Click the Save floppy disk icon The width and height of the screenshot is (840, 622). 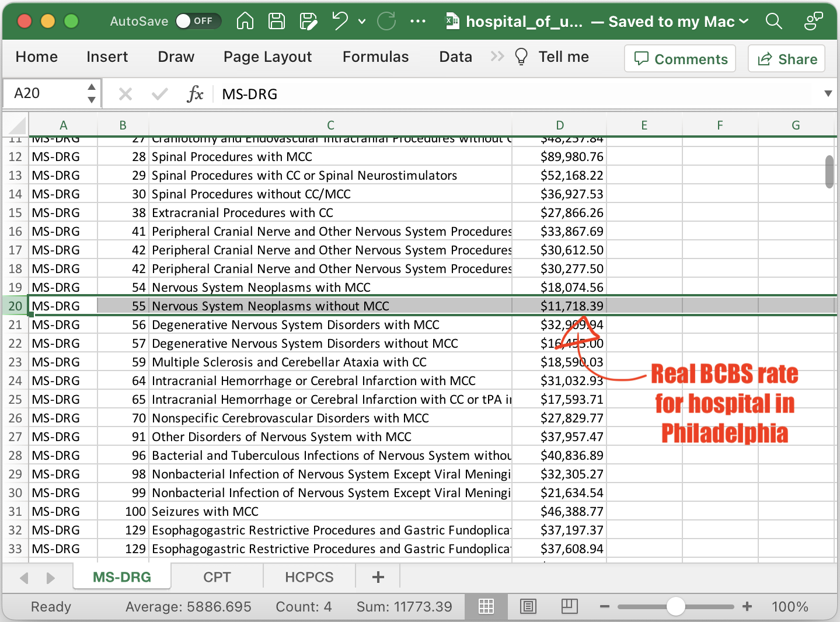(x=277, y=21)
